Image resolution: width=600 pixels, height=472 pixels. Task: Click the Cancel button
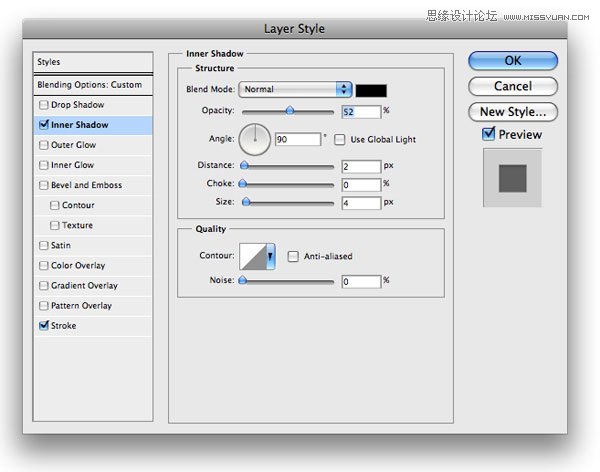coord(512,86)
